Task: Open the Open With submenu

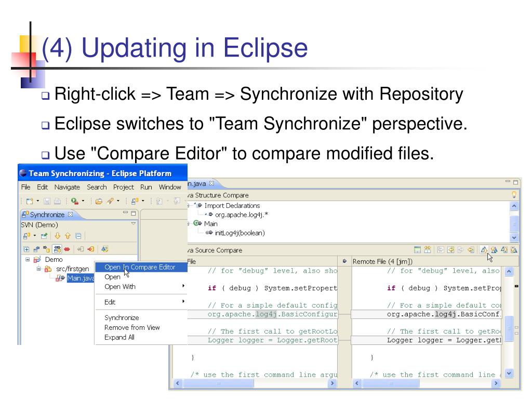Action: (x=141, y=287)
